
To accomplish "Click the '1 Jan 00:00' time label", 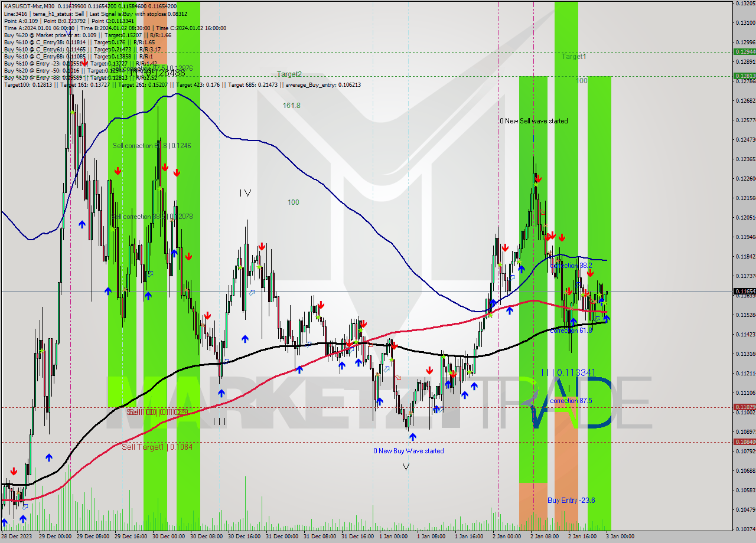I will click(393, 537).
